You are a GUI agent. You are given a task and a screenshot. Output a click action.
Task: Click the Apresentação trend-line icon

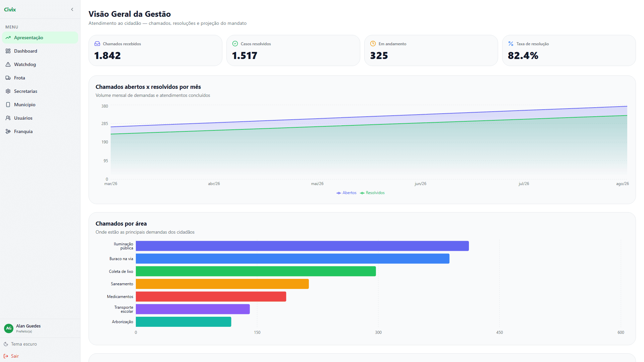coord(8,38)
